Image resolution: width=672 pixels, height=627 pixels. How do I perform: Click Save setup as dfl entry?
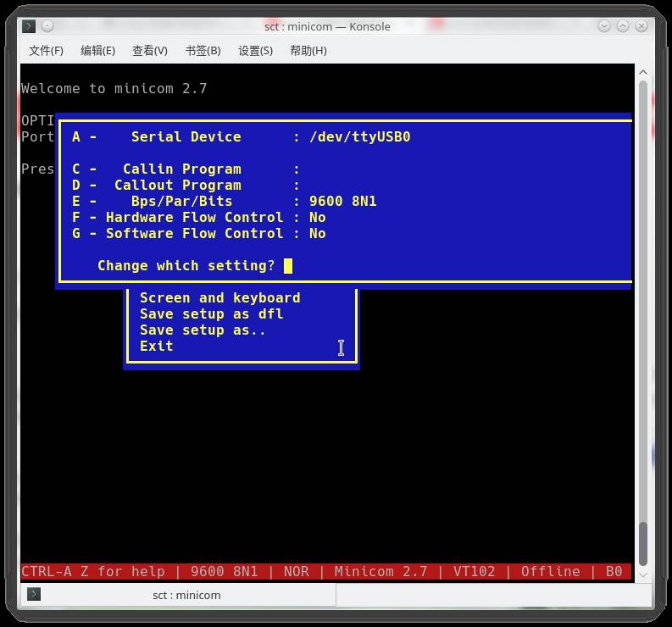click(211, 314)
